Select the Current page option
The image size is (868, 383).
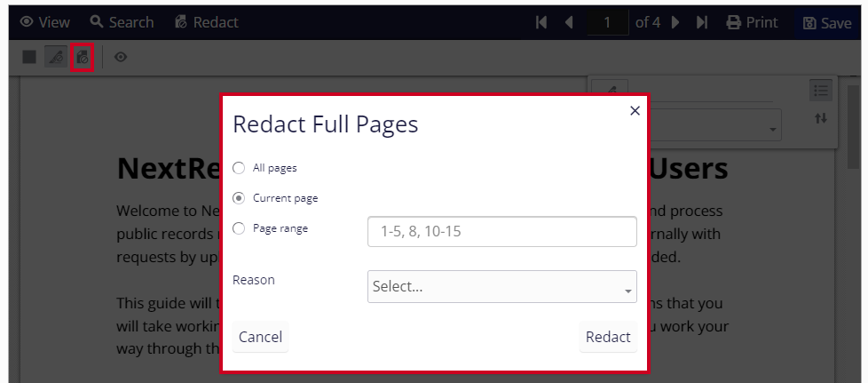click(239, 198)
